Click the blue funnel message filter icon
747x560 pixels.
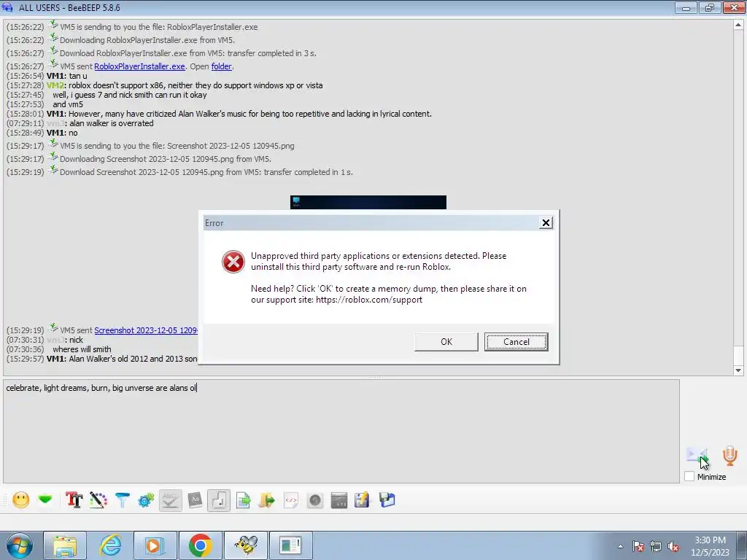click(x=123, y=500)
